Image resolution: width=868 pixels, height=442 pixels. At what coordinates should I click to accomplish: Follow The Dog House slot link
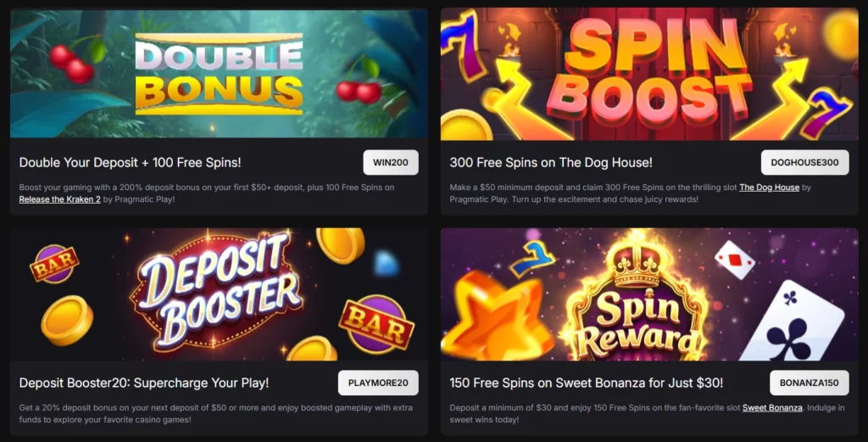(769, 187)
